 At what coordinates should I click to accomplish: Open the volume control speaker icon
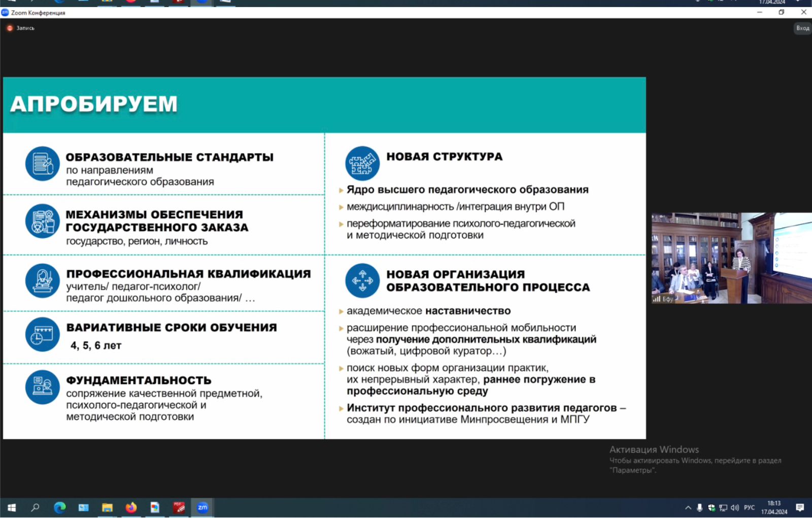coord(735,507)
